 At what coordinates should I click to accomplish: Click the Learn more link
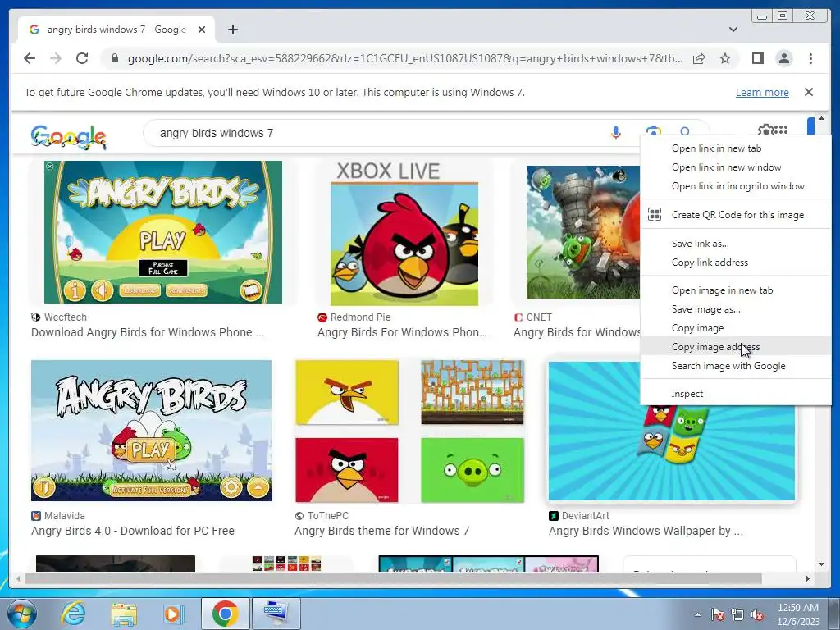click(762, 92)
